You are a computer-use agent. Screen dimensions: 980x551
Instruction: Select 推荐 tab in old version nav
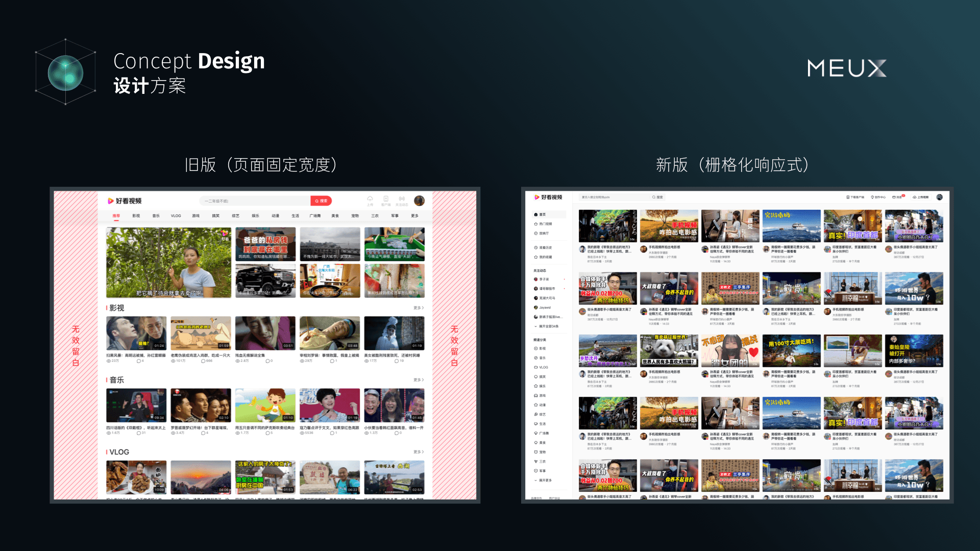116,216
